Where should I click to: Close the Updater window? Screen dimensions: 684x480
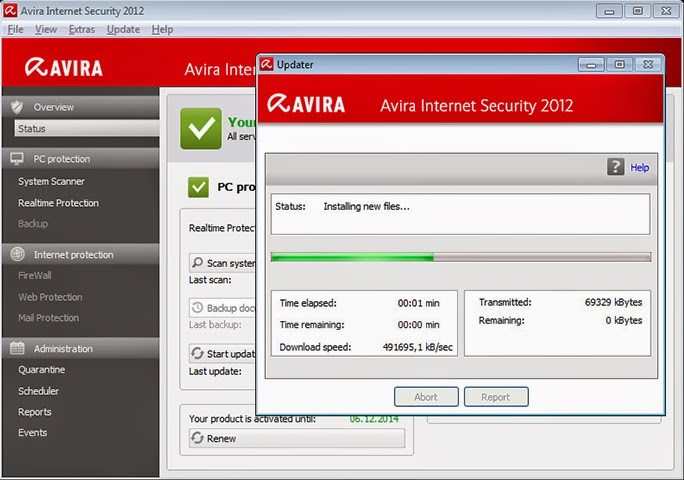pos(648,65)
